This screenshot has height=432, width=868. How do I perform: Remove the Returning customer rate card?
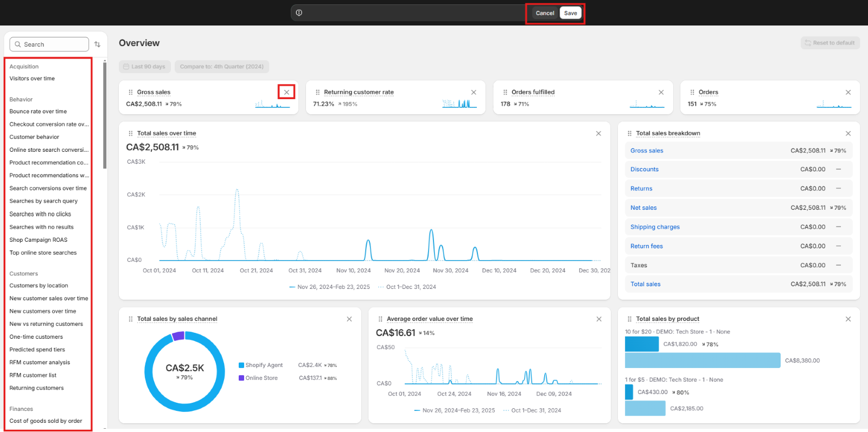point(474,92)
